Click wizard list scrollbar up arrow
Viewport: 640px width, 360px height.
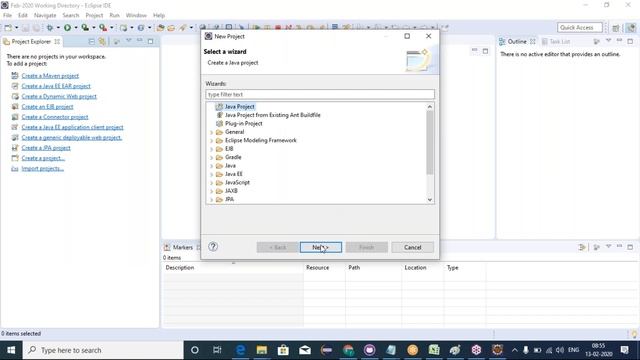coord(429,107)
